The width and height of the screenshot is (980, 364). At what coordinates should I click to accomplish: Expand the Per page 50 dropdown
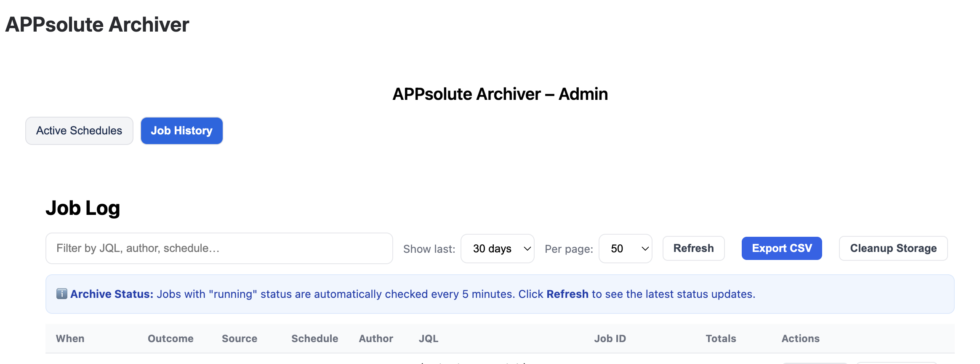pos(625,249)
